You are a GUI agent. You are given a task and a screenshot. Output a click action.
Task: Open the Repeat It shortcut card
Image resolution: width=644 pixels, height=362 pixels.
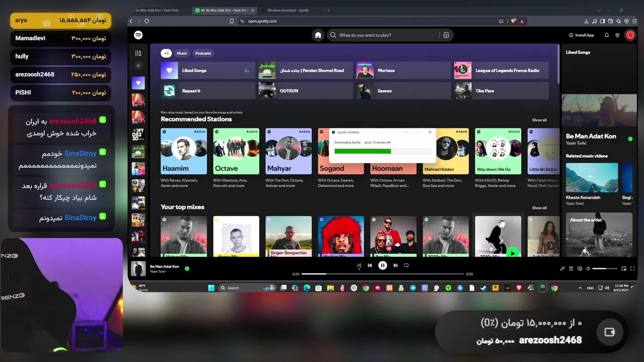click(x=208, y=91)
